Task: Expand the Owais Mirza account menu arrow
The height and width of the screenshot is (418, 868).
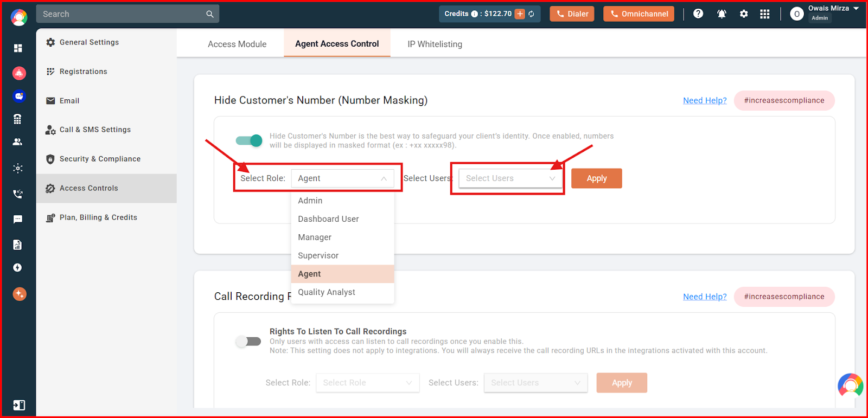Action: (x=856, y=8)
